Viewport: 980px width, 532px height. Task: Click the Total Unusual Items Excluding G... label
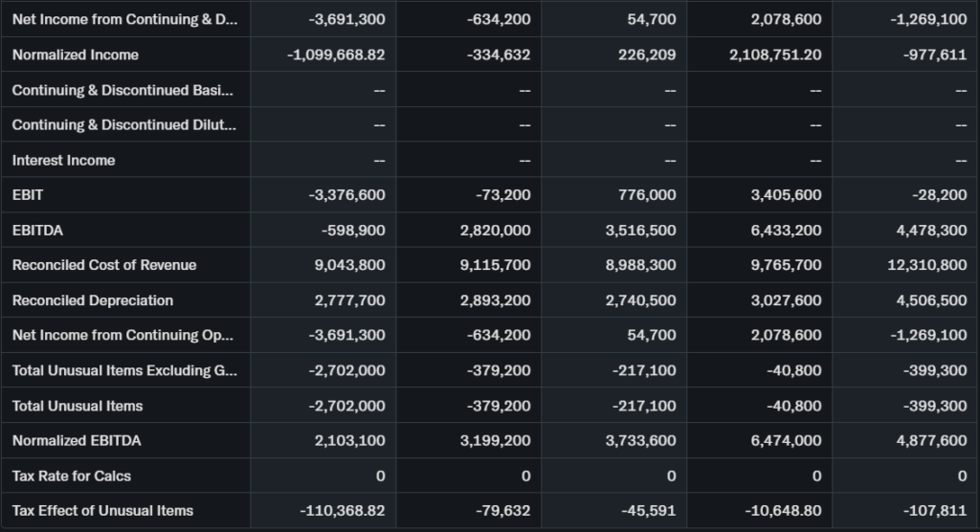[x=124, y=370]
